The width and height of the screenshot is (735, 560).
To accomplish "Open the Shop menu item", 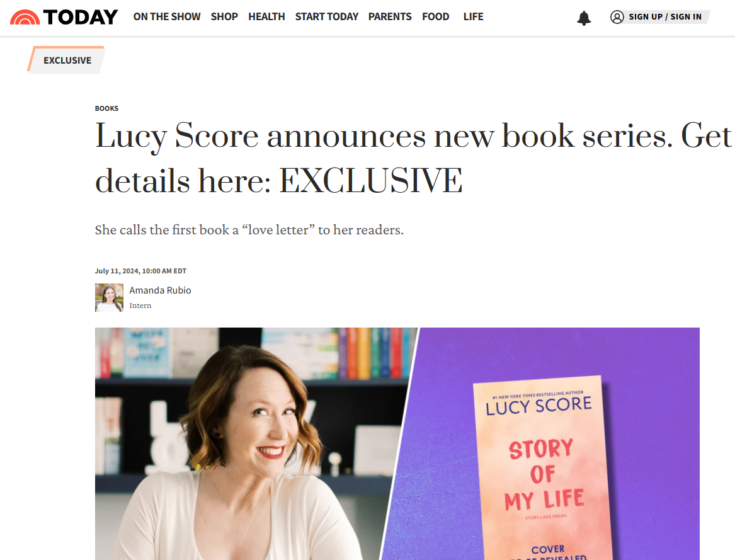I will [224, 17].
